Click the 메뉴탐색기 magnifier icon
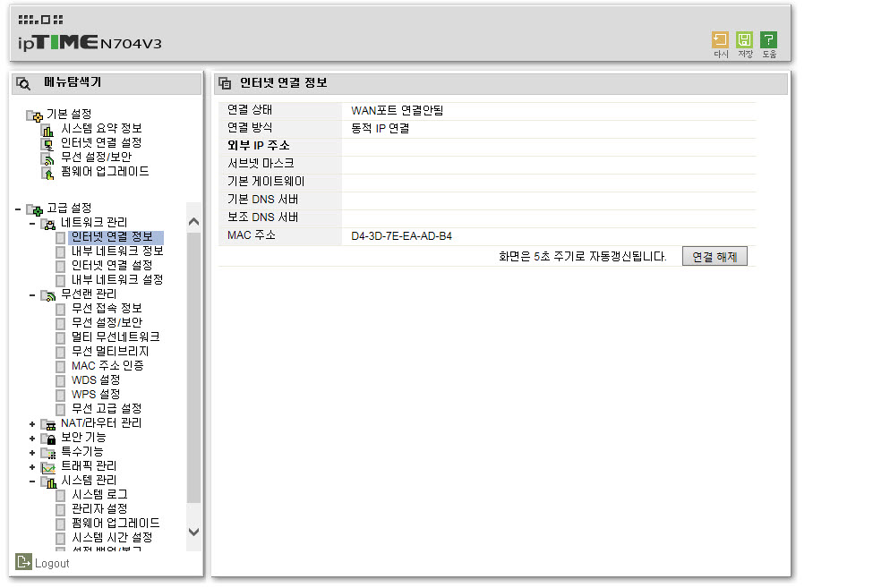Image resolution: width=890 pixels, height=588 pixels. tap(23, 83)
